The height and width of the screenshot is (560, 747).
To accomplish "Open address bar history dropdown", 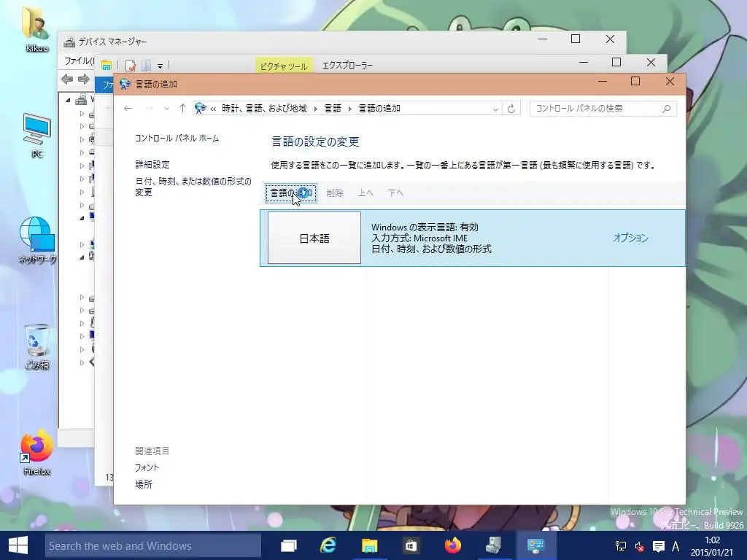I will point(495,109).
